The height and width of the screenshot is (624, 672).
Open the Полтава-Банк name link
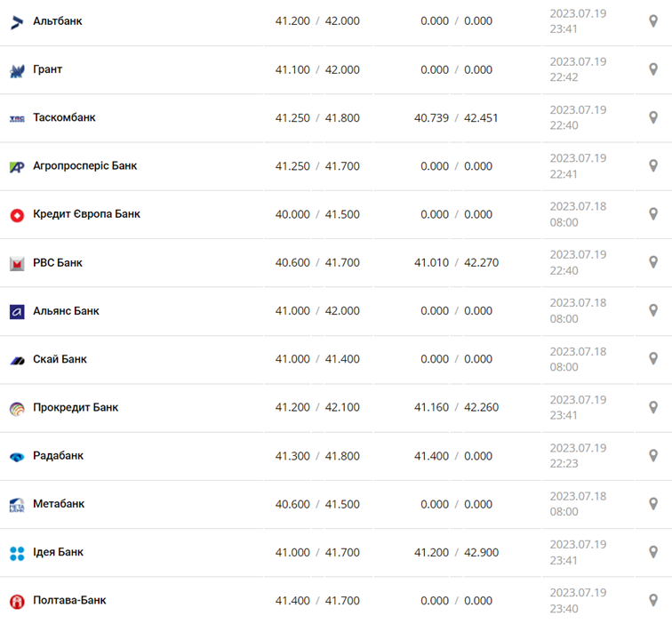(x=69, y=600)
